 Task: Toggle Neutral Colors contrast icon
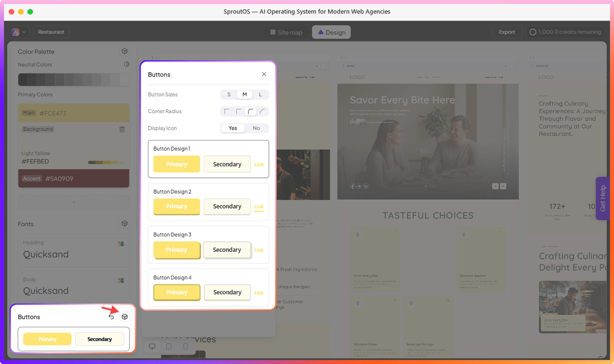pyautogui.click(x=126, y=64)
